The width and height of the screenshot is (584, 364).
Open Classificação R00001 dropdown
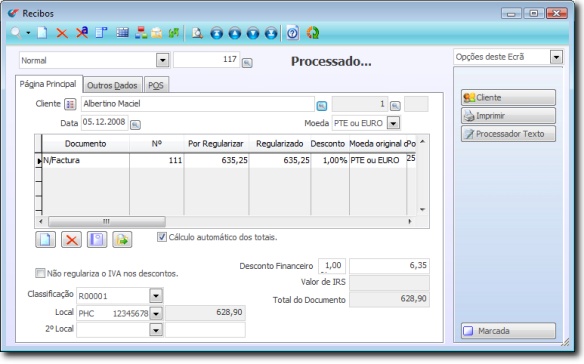tap(156, 296)
